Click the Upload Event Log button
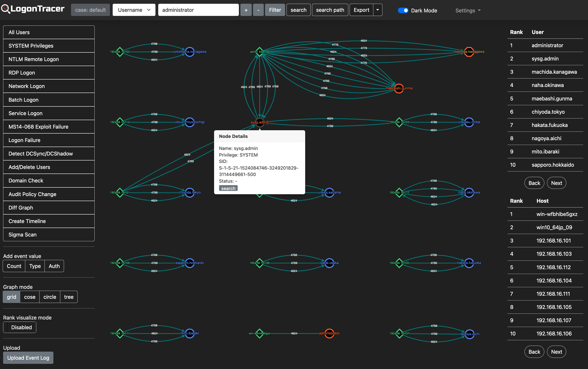588x369 pixels. [28, 358]
